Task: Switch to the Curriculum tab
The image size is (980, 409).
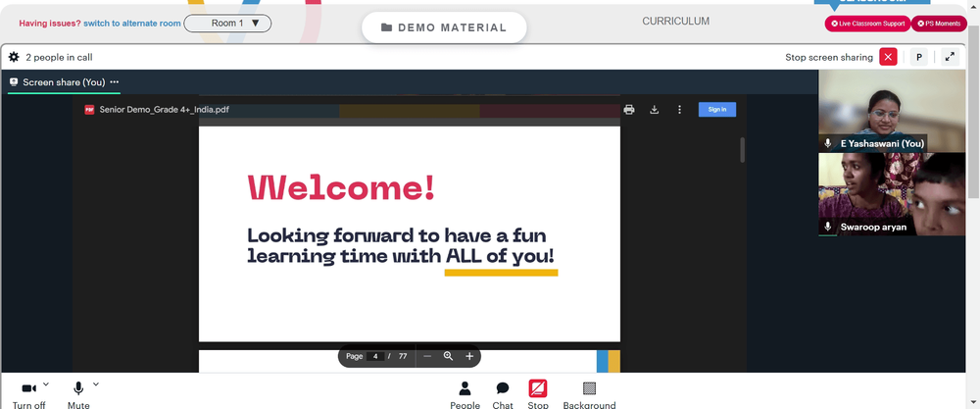Action: [x=675, y=22]
